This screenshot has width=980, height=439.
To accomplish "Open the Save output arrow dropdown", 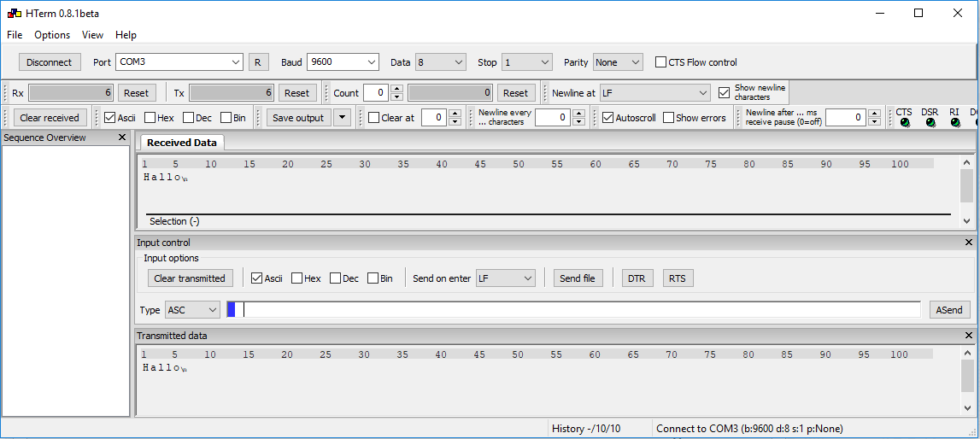I will [343, 117].
